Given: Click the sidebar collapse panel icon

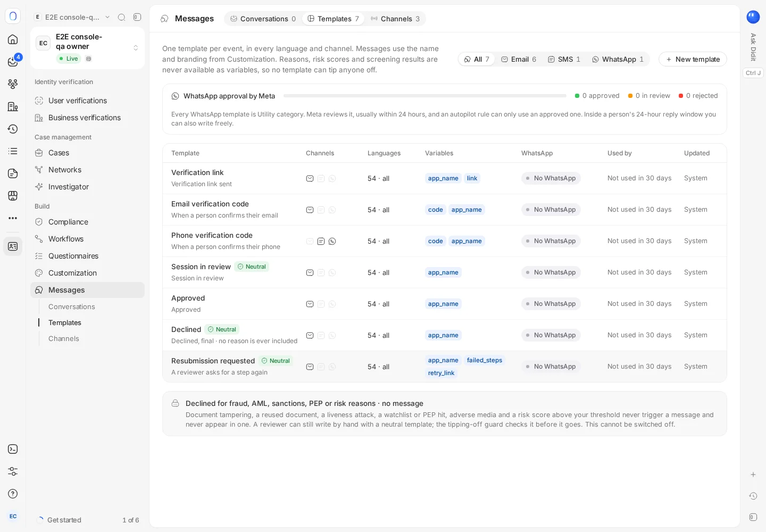Looking at the screenshot, I should tap(137, 17).
